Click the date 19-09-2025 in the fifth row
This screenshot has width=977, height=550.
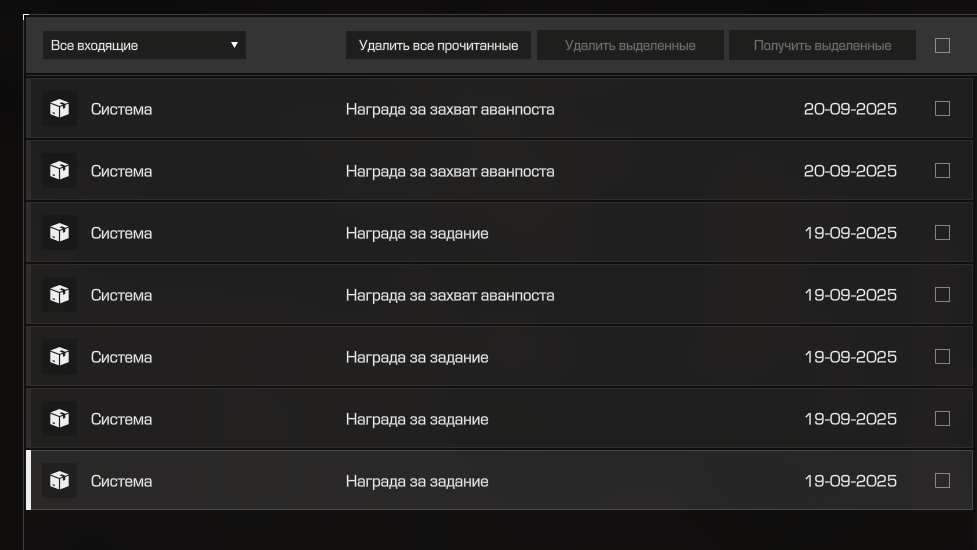(x=850, y=357)
